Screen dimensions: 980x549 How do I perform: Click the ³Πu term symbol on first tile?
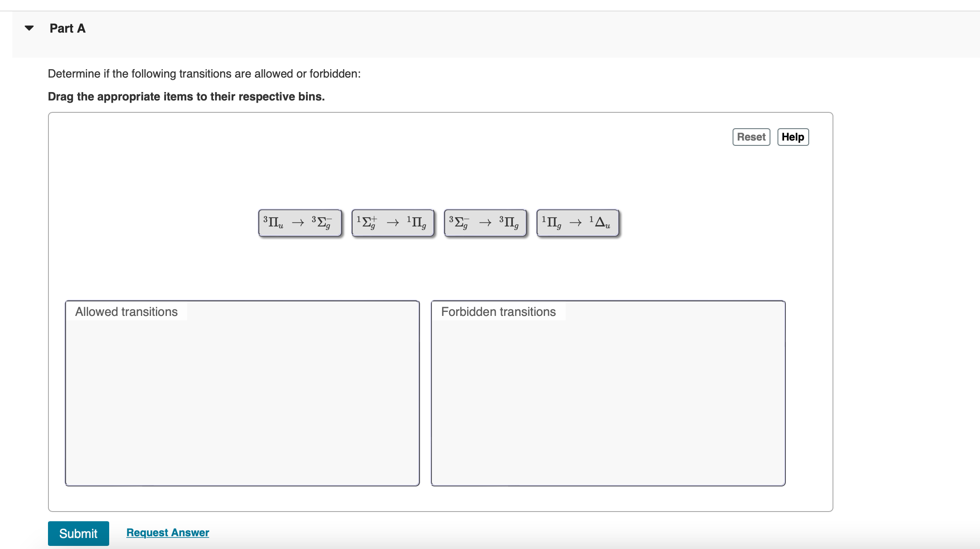point(273,223)
